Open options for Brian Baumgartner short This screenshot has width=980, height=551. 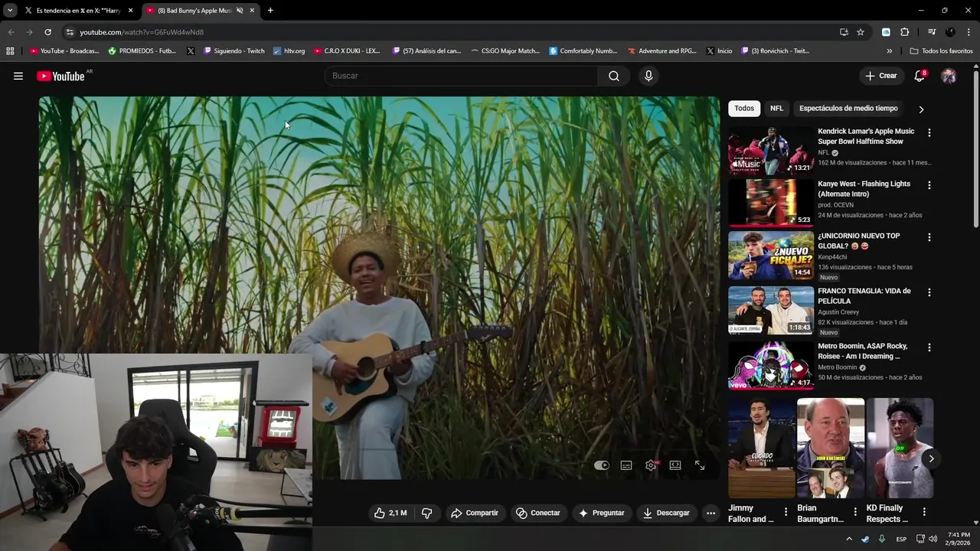(855, 512)
